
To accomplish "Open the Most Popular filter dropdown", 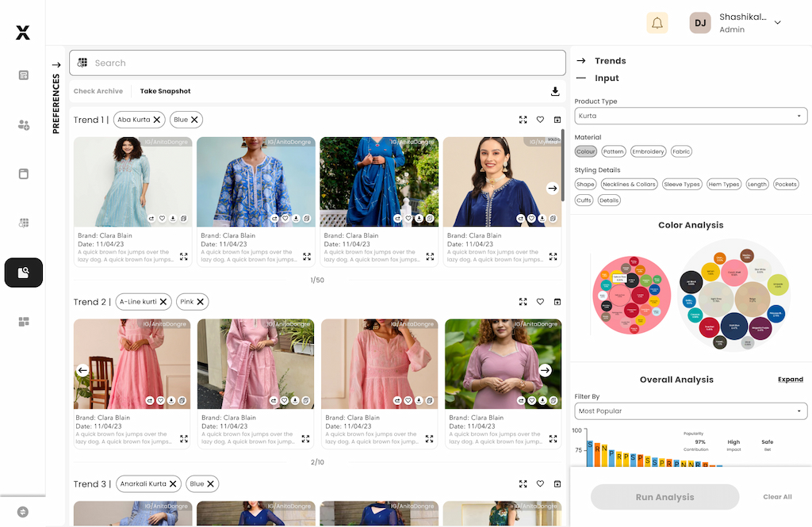I will pos(690,411).
